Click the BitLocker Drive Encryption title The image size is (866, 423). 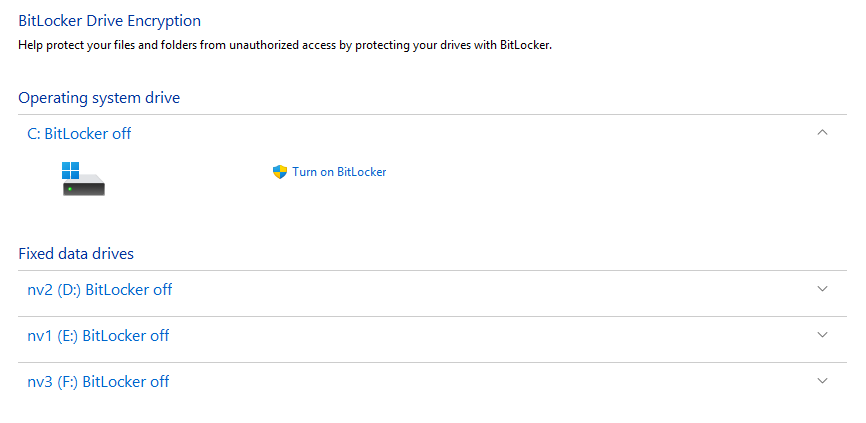pyautogui.click(x=109, y=20)
